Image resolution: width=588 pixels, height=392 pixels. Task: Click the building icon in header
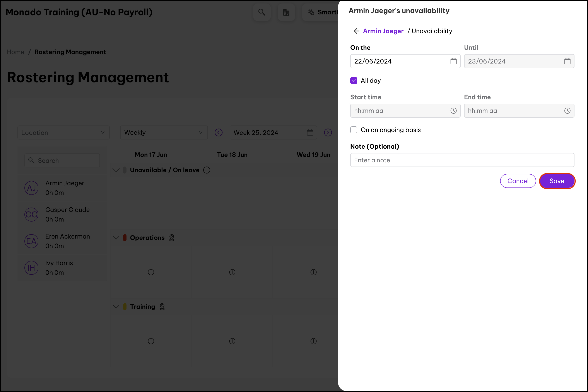(286, 12)
